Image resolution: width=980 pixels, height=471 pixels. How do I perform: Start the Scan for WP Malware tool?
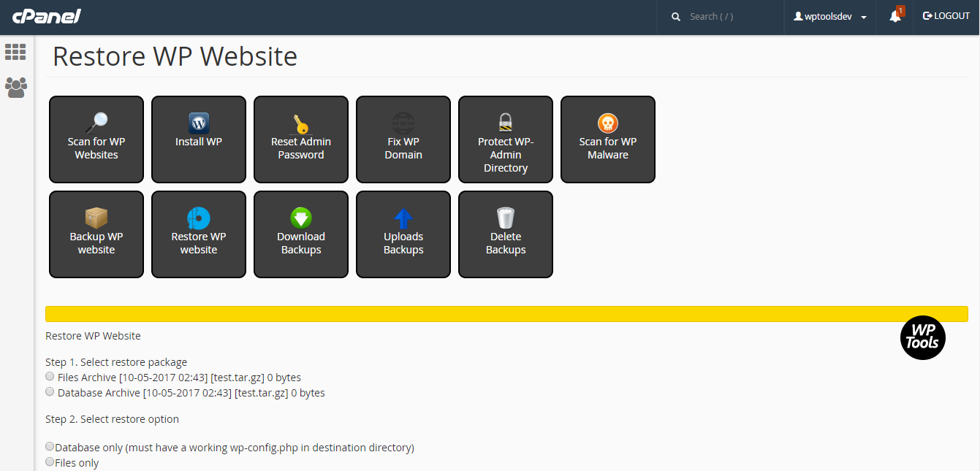(x=607, y=139)
